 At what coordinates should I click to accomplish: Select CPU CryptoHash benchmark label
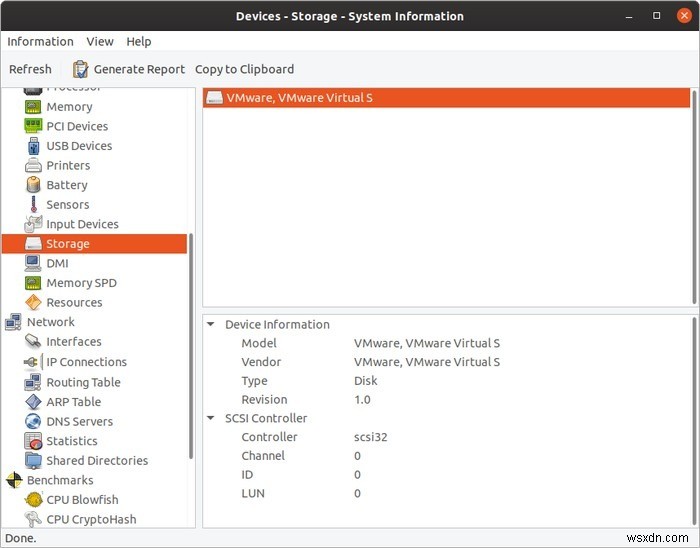point(92,519)
